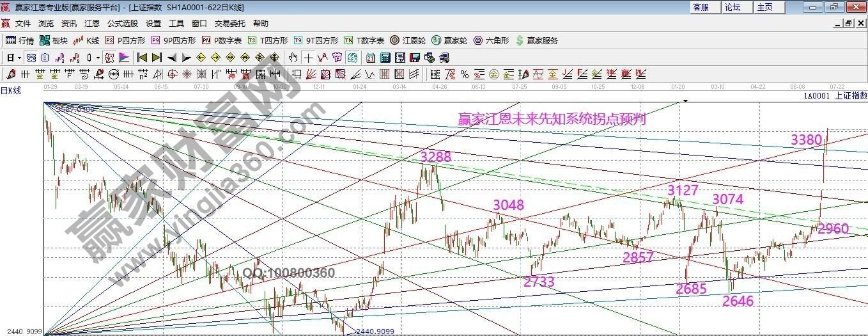868x336 pixels.
Task: Click the calculator icon in toolbar
Action: point(385,58)
